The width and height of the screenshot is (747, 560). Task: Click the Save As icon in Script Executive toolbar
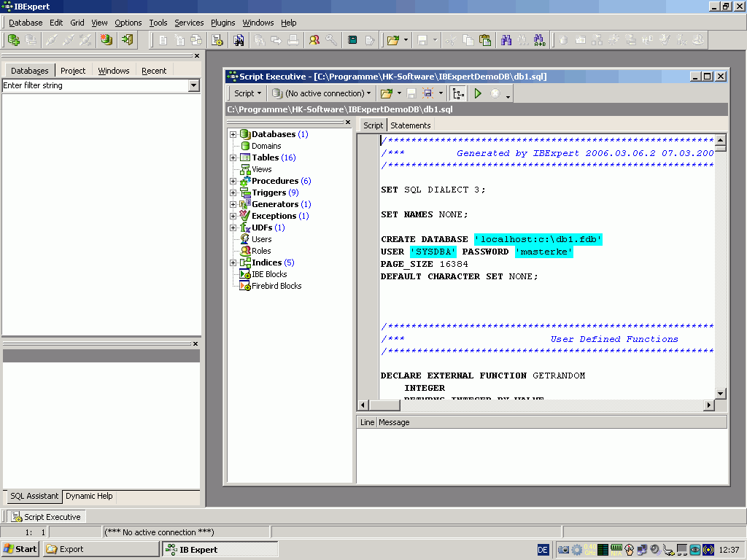coord(427,93)
